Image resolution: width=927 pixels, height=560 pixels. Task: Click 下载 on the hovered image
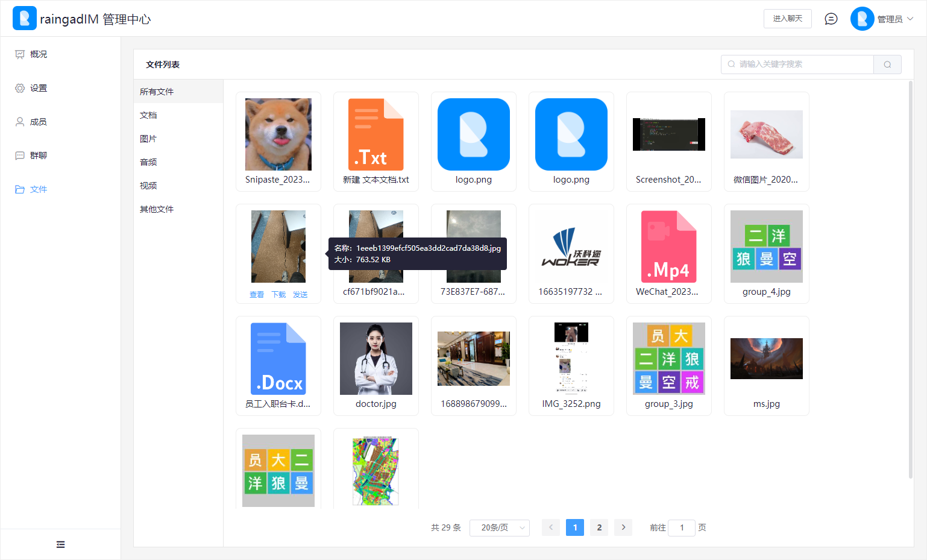(x=278, y=295)
